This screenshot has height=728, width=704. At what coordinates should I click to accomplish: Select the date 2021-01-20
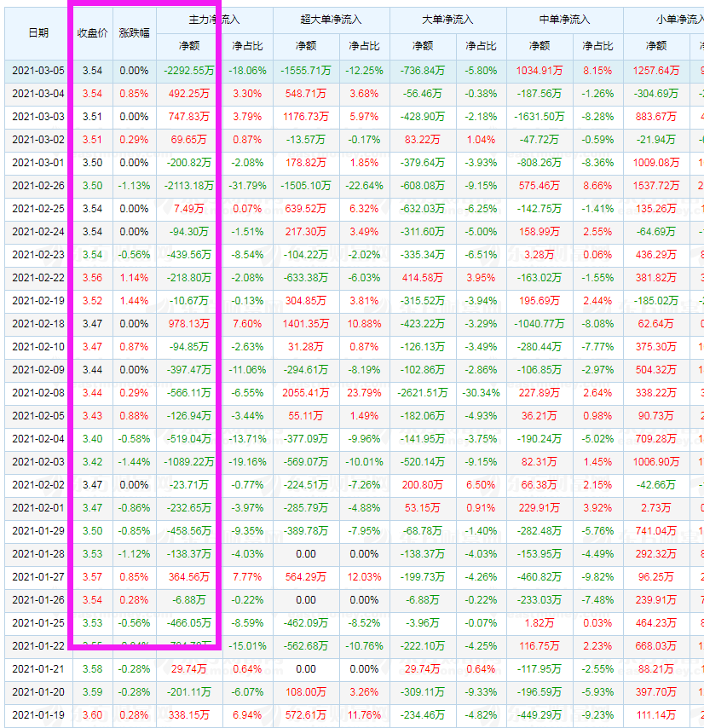pyautogui.click(x=38, y=692)
